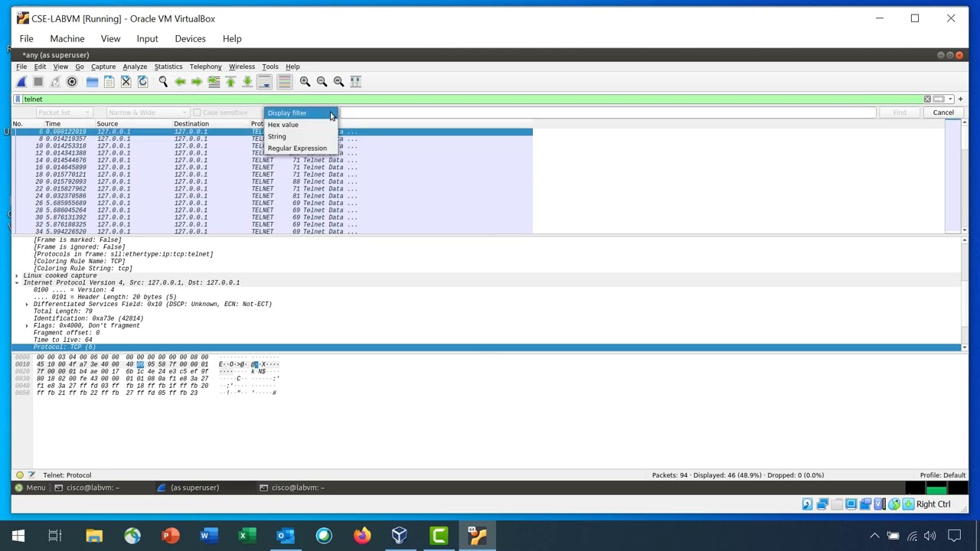Open the capture file properties status icon
Screen dimensions: 980x551
click(31, 475)
